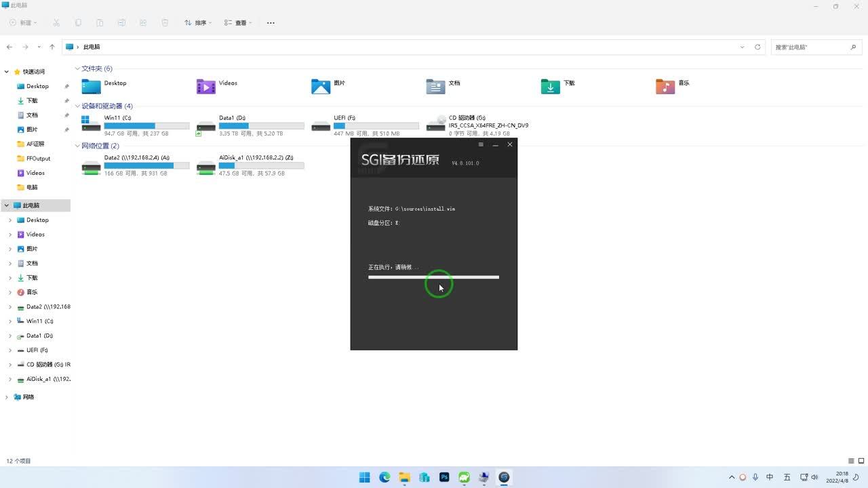
Task: Click the Up arrow navigation button
Action: pyautogui.click(x=52, y=47)
